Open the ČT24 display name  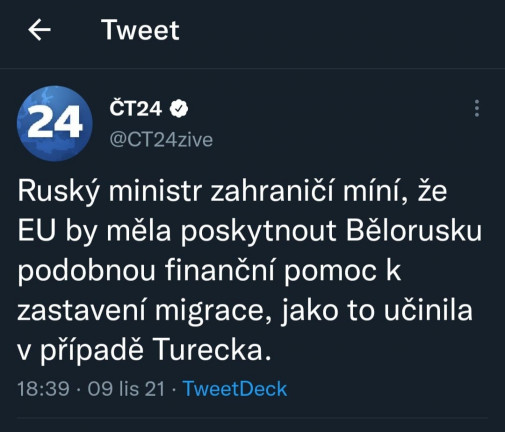point(136,109)
